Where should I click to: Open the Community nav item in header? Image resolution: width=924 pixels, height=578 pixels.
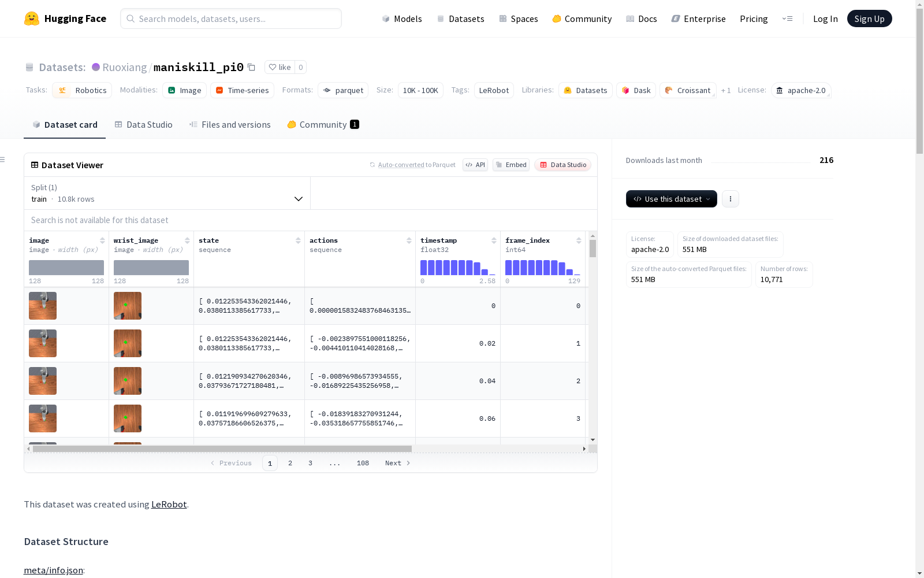(582, 18)
